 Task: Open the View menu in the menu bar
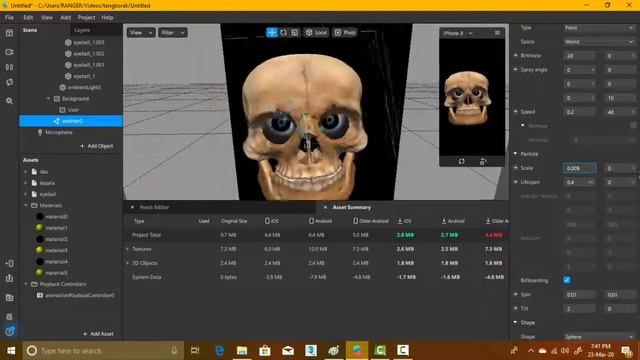coord(47,18)
